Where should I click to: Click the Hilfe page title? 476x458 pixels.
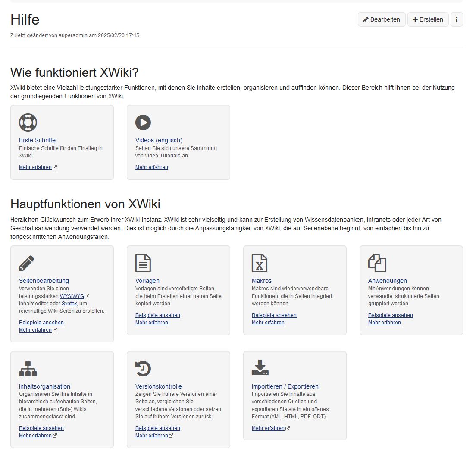coord(25,19)
